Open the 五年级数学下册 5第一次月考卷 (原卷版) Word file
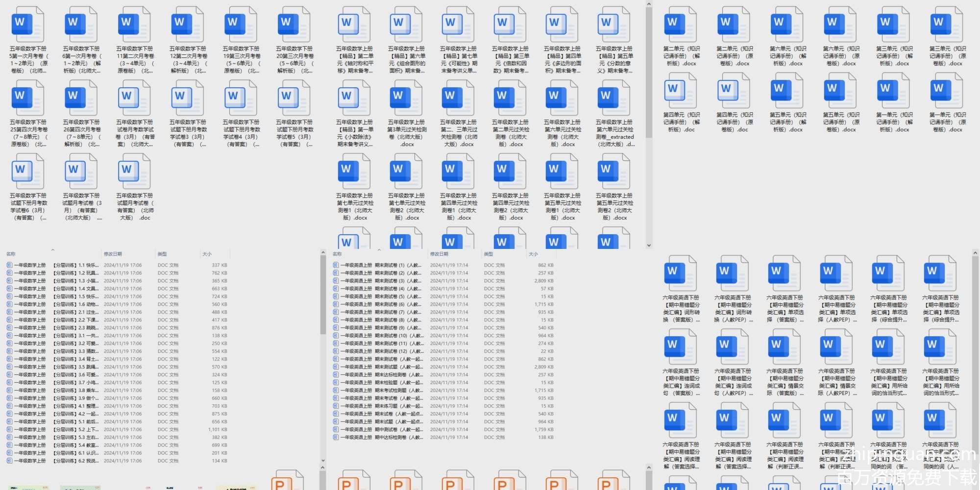This screenshot has height=490, width=980. pyautogui.click(x=28, y=25)
